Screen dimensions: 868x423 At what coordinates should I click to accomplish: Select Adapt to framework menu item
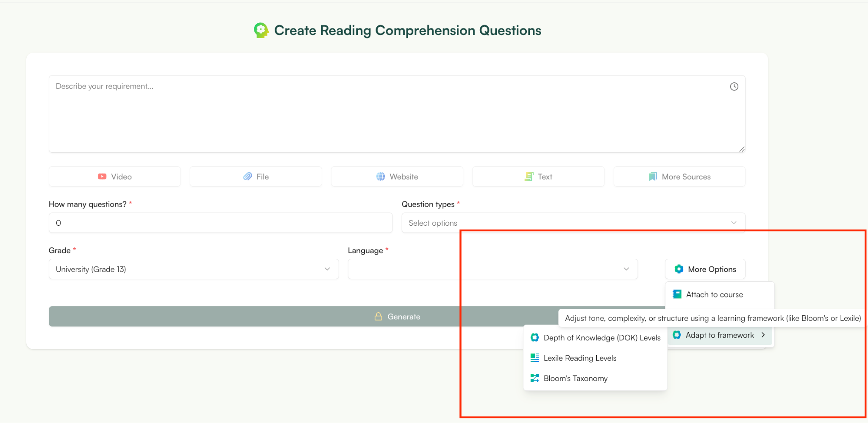tap(720, 335)
